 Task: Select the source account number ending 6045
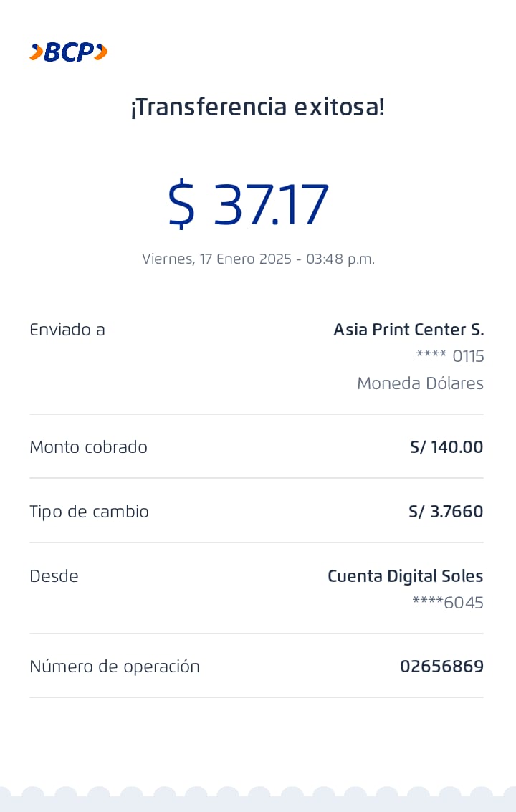(x=448, y=603)
